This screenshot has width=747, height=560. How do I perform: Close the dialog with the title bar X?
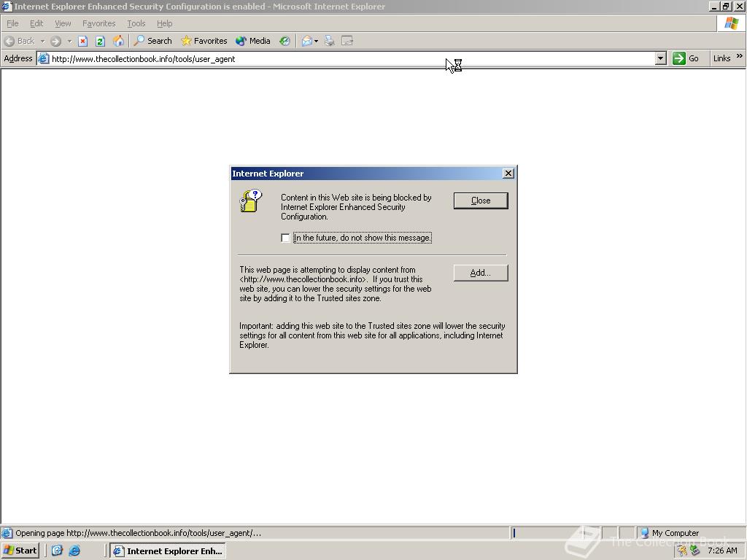508,174
